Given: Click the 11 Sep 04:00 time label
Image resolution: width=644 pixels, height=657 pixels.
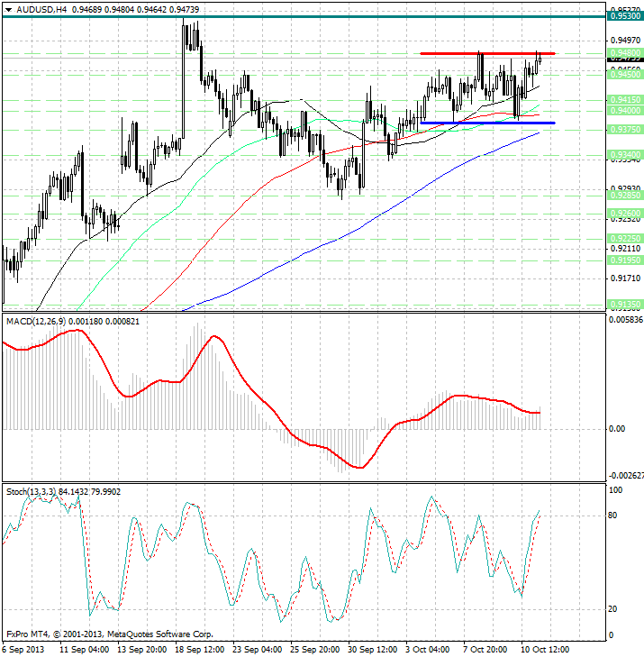Looking at the screenshot, I should pyautogui.click(x=84, y=650).
